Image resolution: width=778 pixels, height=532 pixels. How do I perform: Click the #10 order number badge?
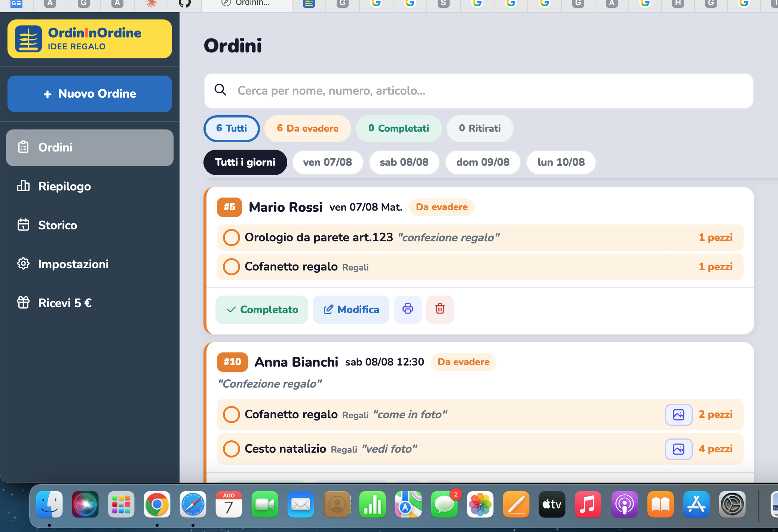pos(232,362)
